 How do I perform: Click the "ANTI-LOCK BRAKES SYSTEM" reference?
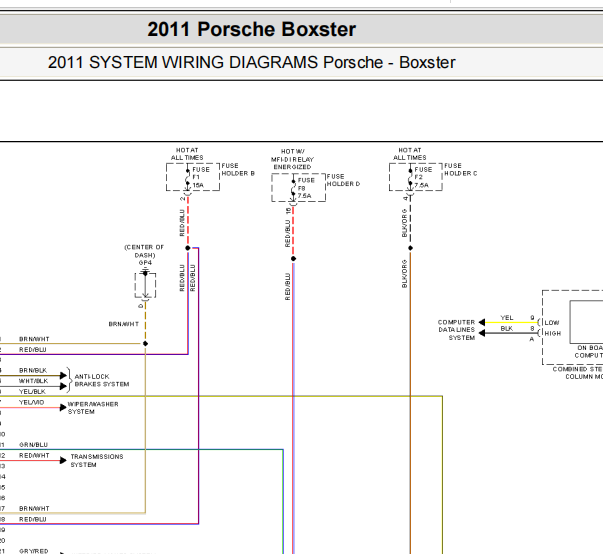coord(102,380)
